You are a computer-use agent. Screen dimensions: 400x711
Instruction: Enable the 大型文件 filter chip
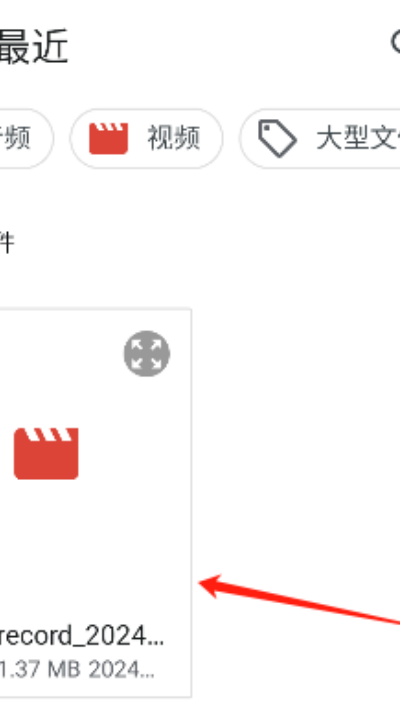tap(320, 139)
